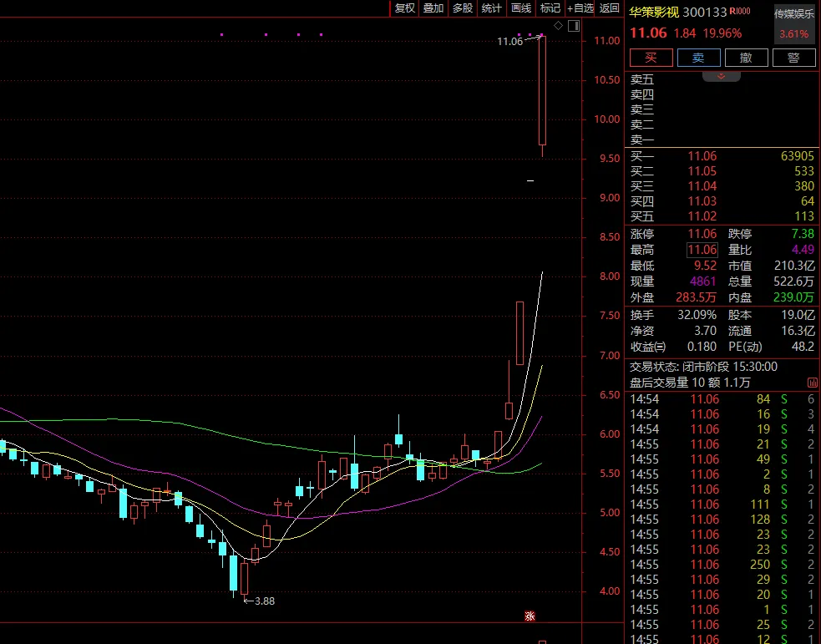The width and height of the screenshot is (821, 644).
Task: Select the 卖五 row in the order book
Action: coord(722,79)
